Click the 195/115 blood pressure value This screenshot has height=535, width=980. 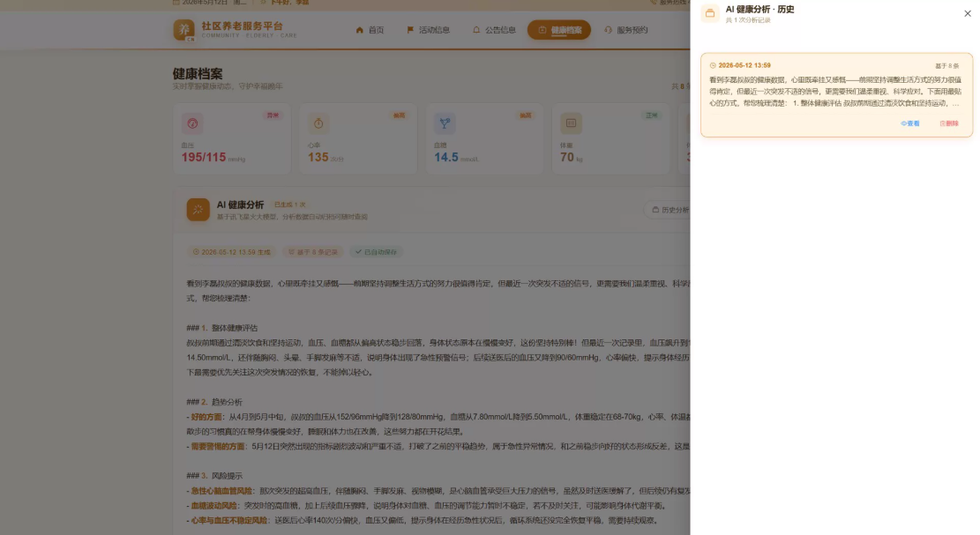(204, 157)
